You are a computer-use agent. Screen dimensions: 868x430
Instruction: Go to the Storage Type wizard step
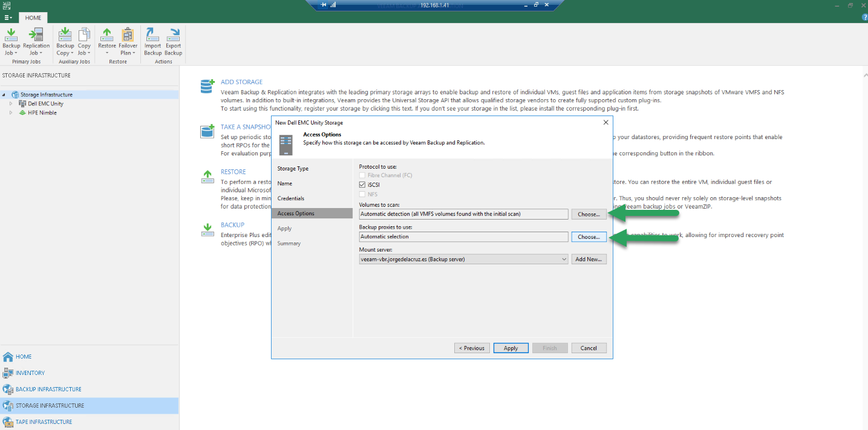pos(293,169)
